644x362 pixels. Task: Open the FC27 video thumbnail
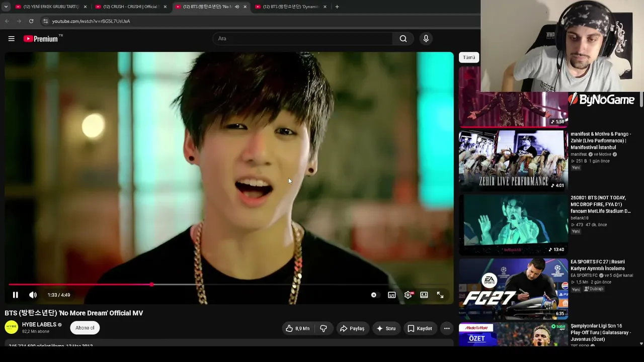point(513,289)
